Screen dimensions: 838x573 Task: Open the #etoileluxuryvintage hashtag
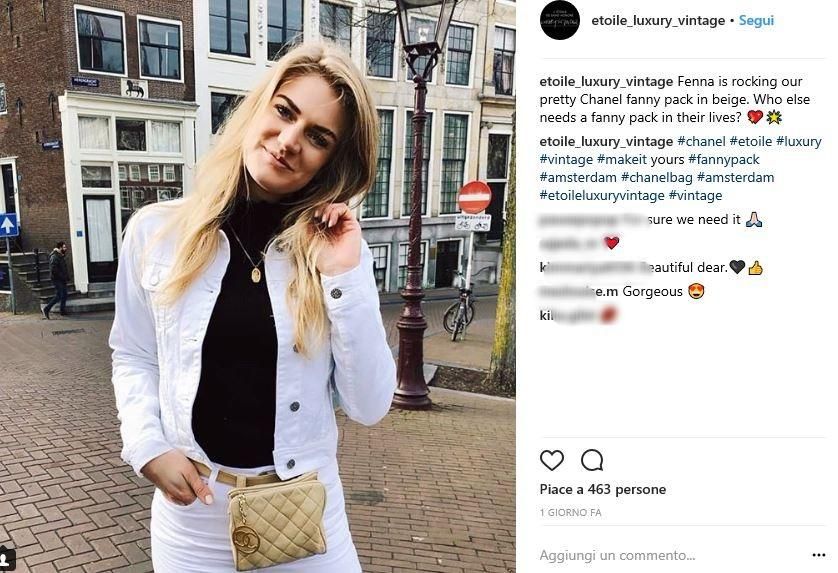point(602,195)
